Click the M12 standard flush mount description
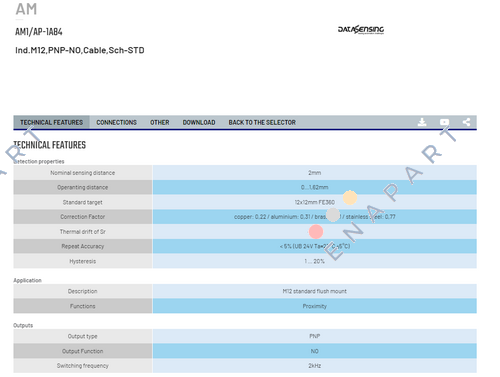Screen dimensions: 500x377 coord(315,291)
